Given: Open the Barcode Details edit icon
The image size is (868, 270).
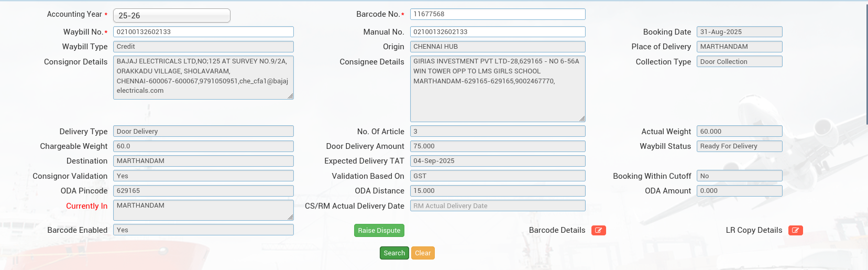Looking at the screenshot, I should (598, 230).
